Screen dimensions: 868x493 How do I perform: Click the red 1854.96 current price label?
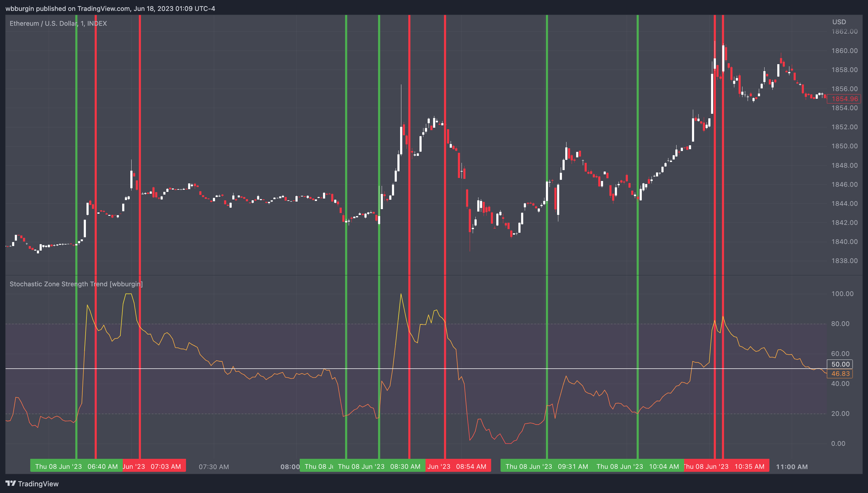(x=844, y=99)
